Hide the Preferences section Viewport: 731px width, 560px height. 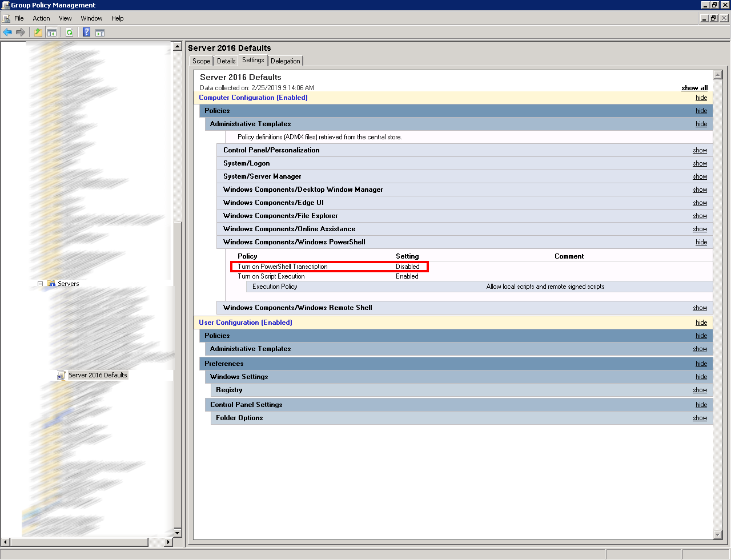pyautogui.click(x=701, y=364)
